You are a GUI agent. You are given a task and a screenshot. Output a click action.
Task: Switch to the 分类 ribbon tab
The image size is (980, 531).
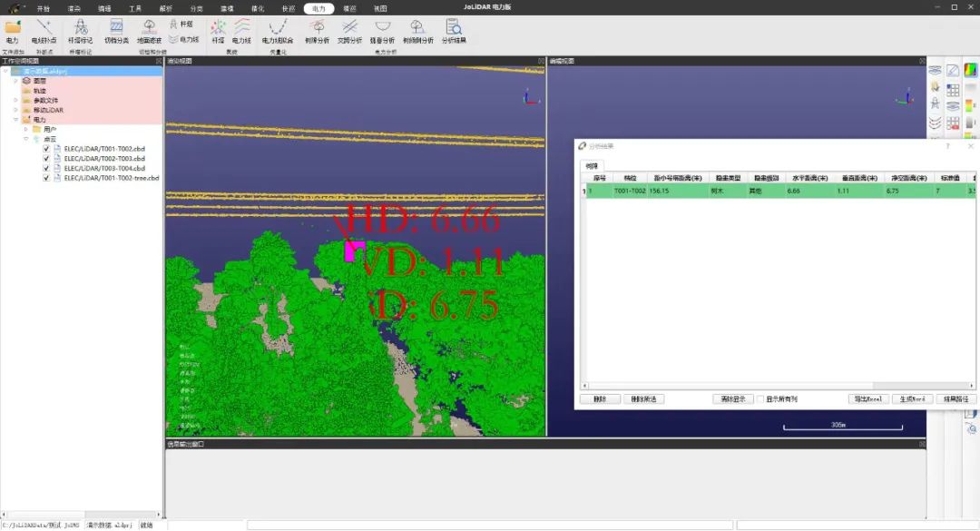tap(196, 7)
